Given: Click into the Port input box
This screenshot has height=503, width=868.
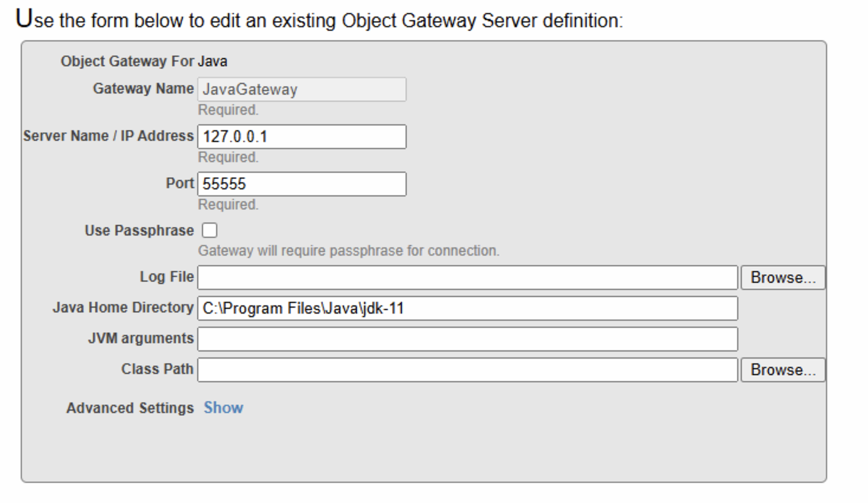Looking at the screenshot, I should coord(301,184).
